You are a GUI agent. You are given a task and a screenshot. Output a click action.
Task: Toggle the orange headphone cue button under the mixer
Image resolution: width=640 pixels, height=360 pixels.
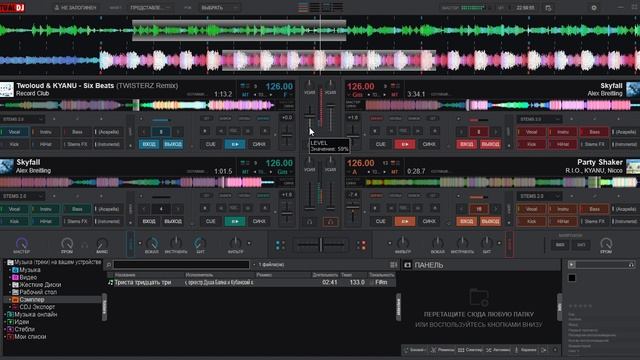pos(330,222)
